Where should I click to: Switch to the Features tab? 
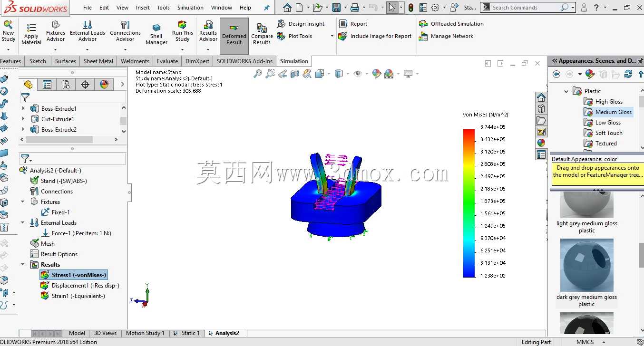tap(11, 61)
